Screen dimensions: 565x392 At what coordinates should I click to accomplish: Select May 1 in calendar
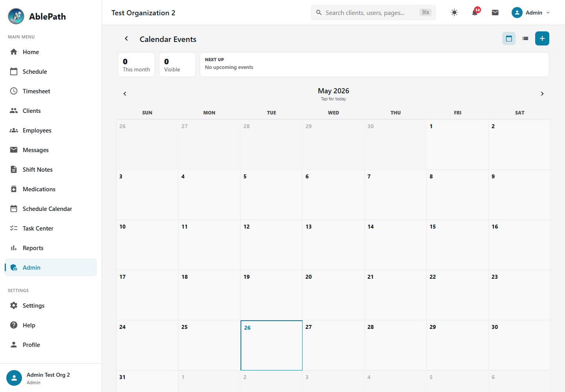(457, 144)
